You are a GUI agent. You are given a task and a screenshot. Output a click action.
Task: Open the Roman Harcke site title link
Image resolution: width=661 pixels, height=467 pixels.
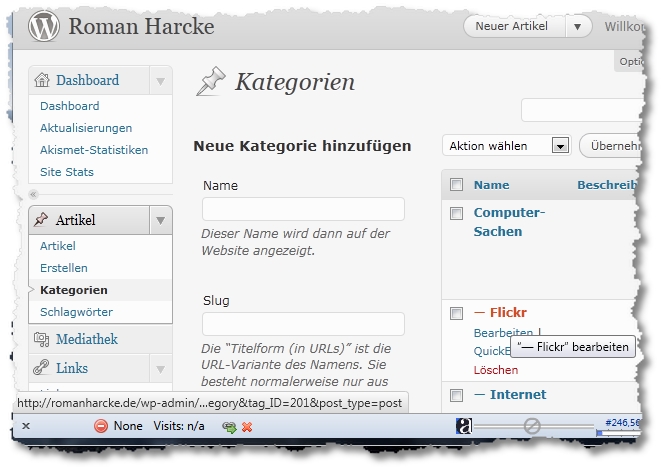tap(141, 26)
